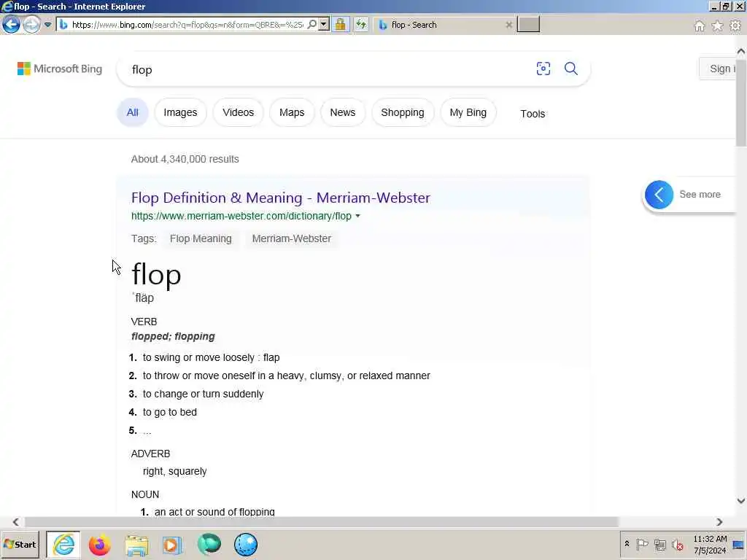Switch to the Shopping tab
The width and height of the screenshot is (747, 560).
pos(403,112)
